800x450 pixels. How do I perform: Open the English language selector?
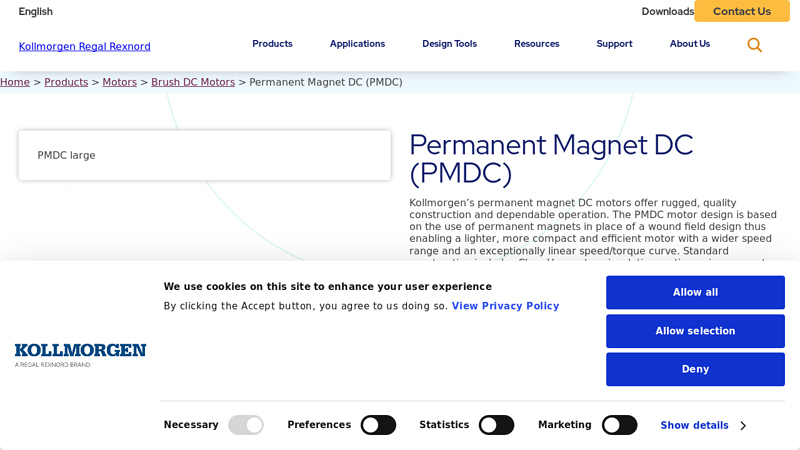(x=36, y=11)
